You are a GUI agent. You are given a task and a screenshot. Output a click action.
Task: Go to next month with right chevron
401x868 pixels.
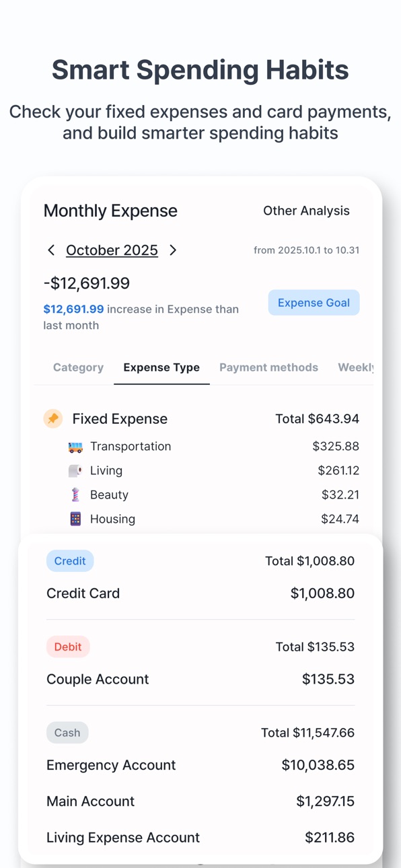173,250
